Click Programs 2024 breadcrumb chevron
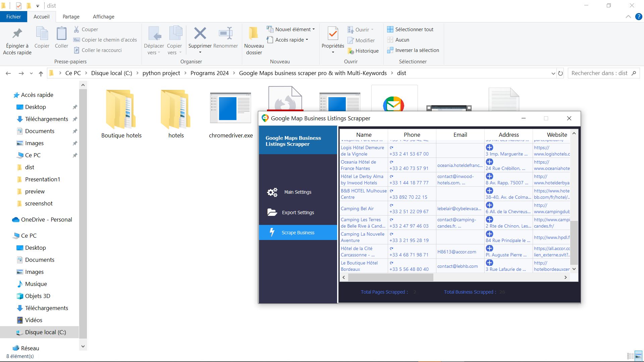This screenshot has width=644, height=362. coord(234,73)
